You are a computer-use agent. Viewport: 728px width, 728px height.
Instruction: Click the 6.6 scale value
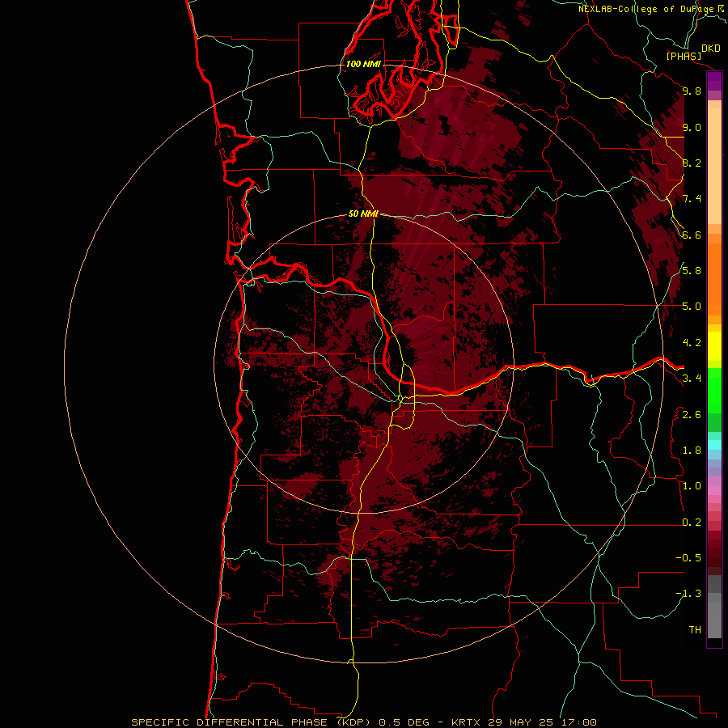point(692,235)
